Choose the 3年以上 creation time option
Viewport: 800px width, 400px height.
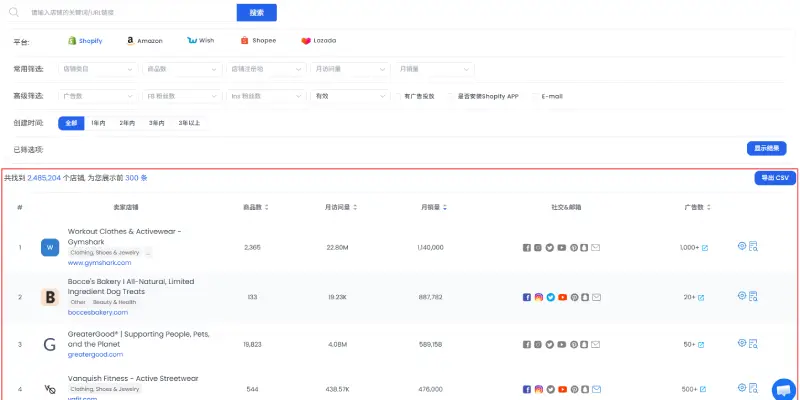[189, 123]
